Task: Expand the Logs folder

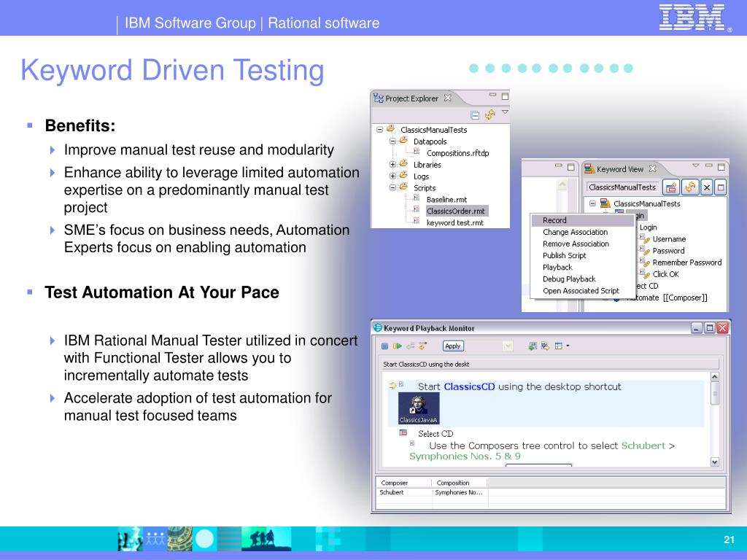Action: point(392,176)
